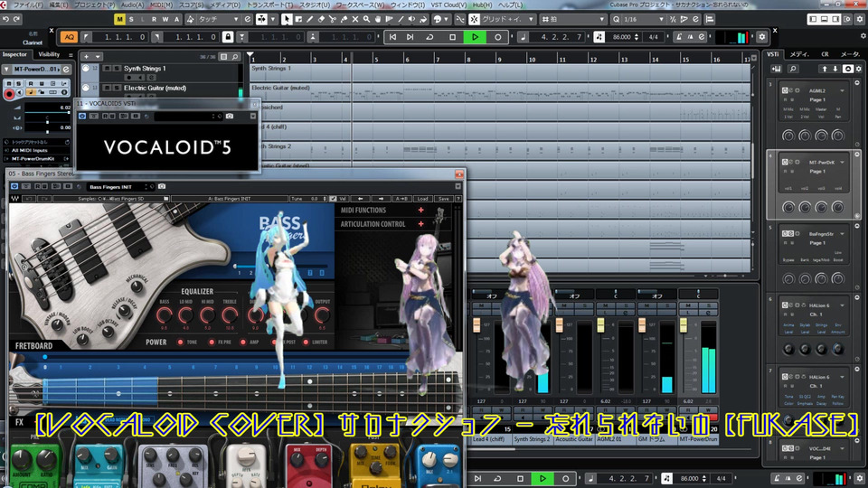Click upper transport Record button
868x488 pixels.
pyautogui.click(x=497, y=37)
